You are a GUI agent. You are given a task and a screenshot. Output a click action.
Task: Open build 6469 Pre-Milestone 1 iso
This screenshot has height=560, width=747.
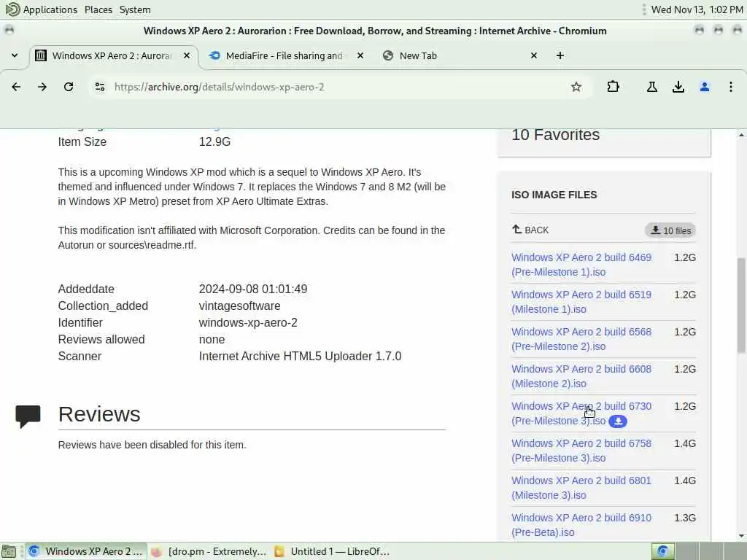(x=581, y=264)
